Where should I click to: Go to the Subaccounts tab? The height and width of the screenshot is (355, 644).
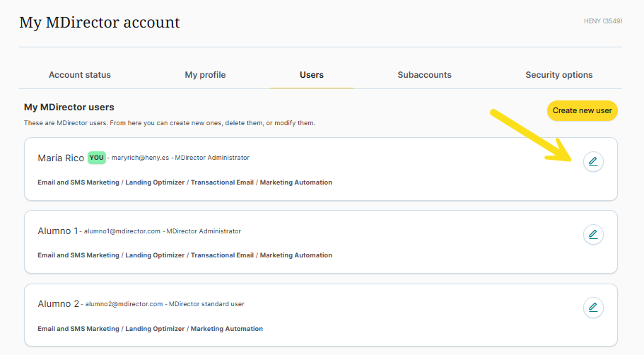coord(424,75)
